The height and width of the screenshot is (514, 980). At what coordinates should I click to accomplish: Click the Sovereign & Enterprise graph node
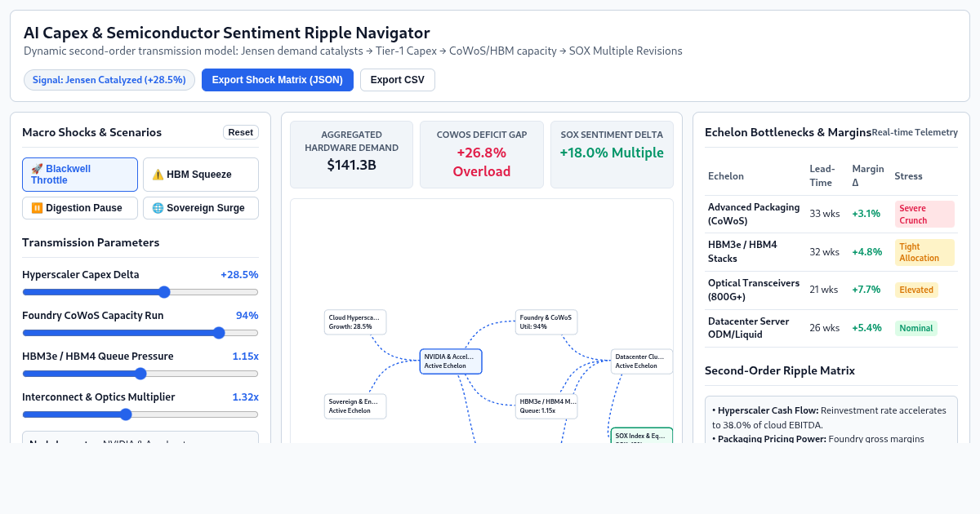click(x=355, y=406)
